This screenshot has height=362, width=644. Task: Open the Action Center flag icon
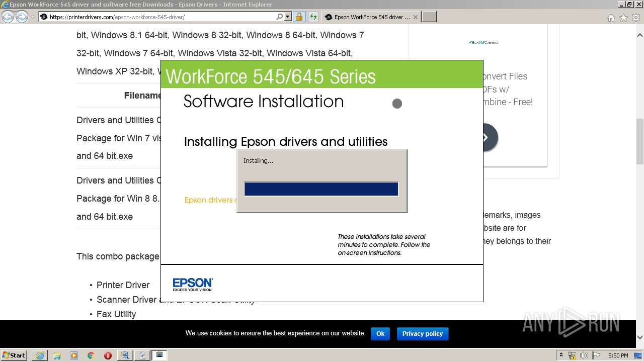click(x=596, y=355)
